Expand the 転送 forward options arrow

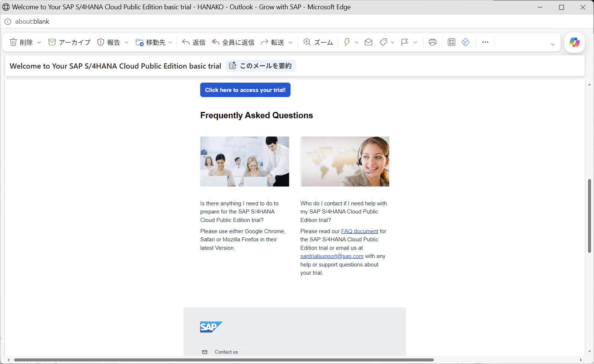click(290, 42)
